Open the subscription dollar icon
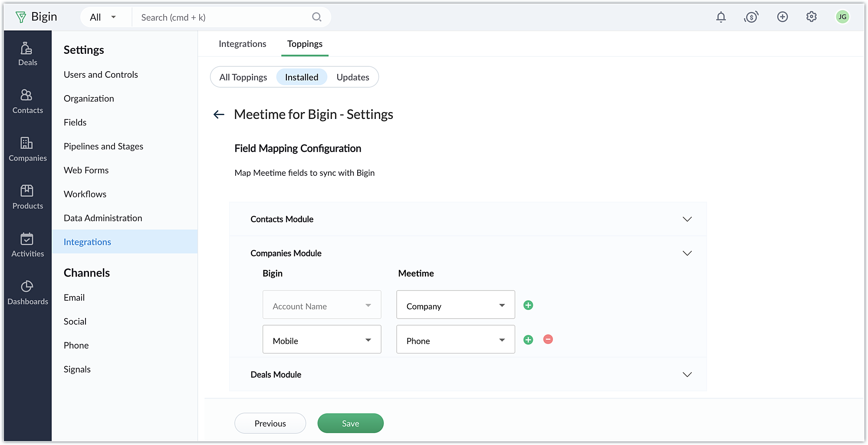The width and height of the screenshot is (868, 445). click(751, 17)
